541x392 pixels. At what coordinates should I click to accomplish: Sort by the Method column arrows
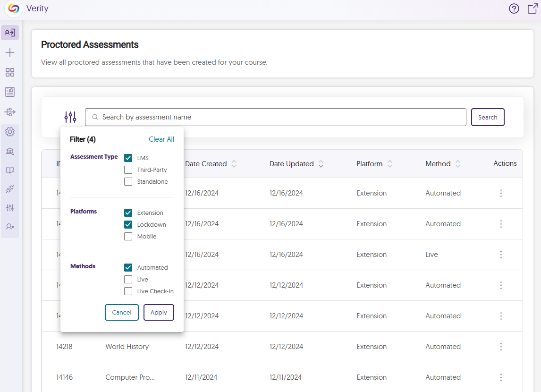pos(458,164)
